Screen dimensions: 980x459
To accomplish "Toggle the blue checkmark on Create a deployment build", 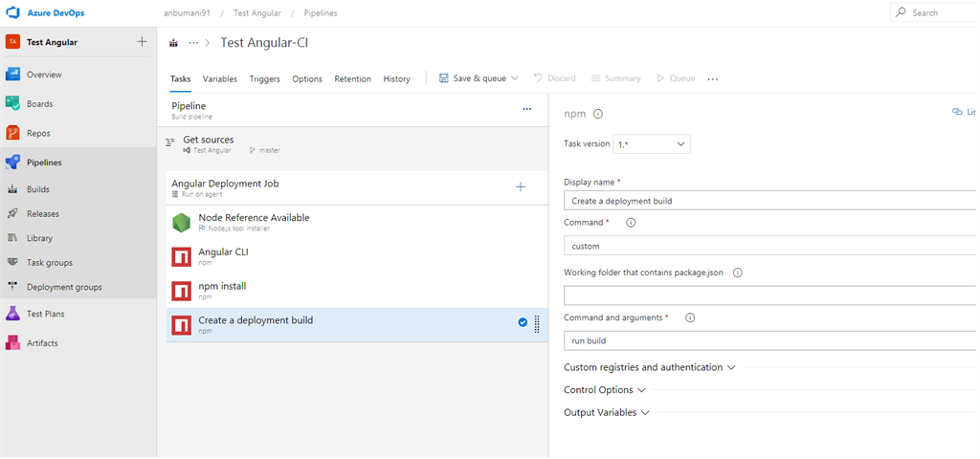I will tap(523, 323).
